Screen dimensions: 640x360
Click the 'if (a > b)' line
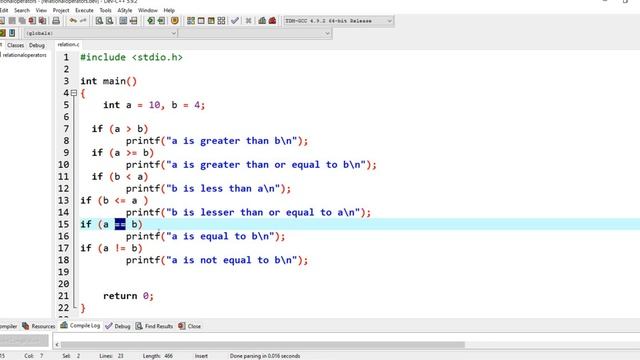[x=120, y=129]
